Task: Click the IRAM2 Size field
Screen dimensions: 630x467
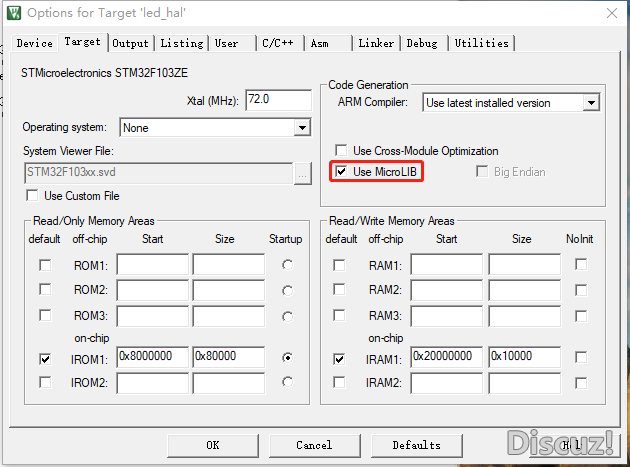Action: [x=524, y=383]
